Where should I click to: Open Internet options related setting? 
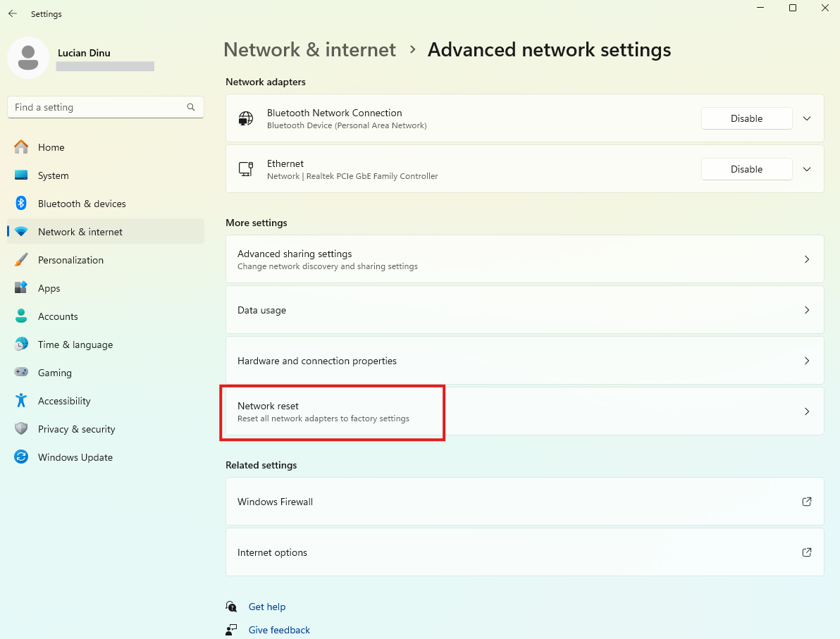(x=524, y=552)
